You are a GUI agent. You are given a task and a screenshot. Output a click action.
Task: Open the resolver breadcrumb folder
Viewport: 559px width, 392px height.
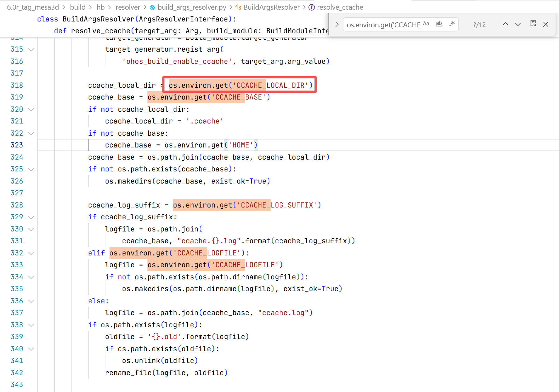tap(128, 7)
